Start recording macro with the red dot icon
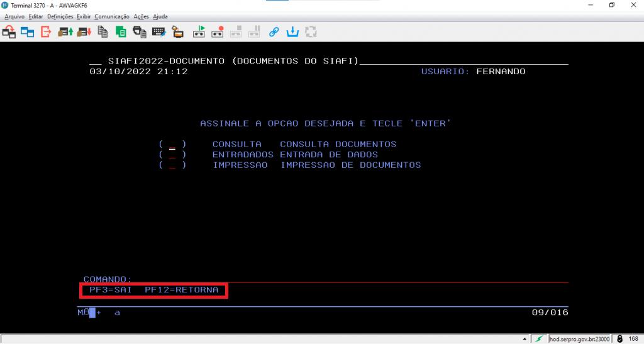The height and width of the screenshot is (344, 644). coord(218,31)
